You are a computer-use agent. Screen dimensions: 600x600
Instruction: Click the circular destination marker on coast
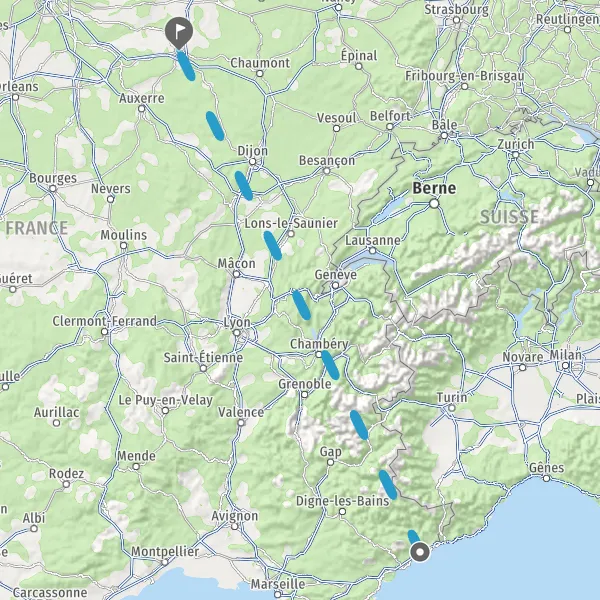pyautogui.click(x=420, y=552)
